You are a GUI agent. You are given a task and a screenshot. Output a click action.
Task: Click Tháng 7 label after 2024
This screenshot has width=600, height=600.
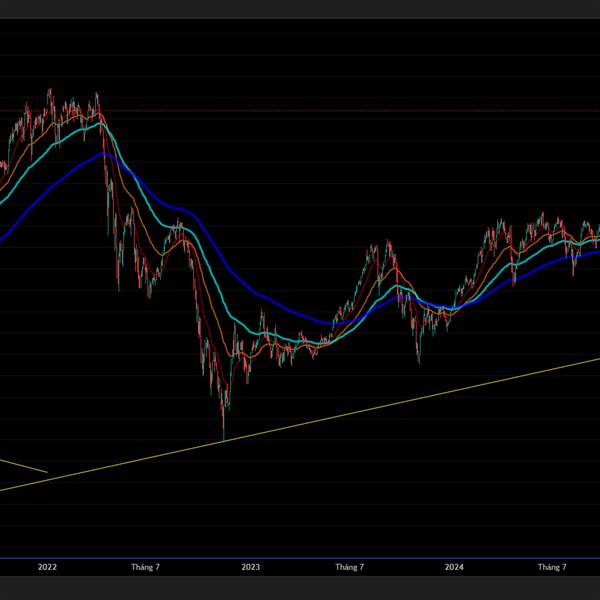[x=552, y=567]
